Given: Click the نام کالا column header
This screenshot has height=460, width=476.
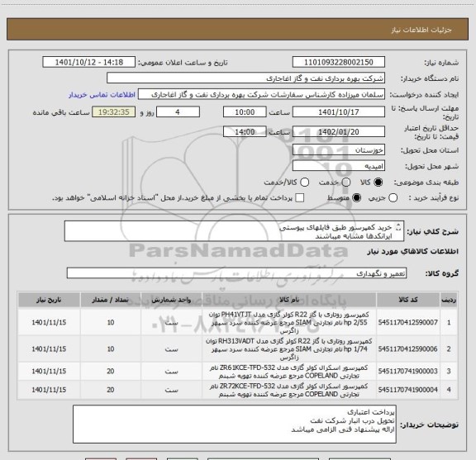Looking at the screenshot, I should [x=289, y=300].
